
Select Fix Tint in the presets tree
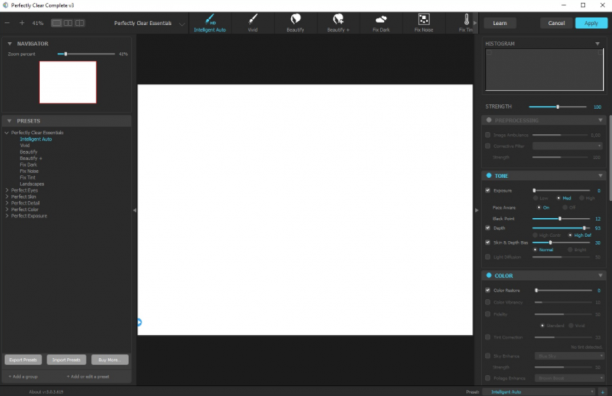coord(27,178)
